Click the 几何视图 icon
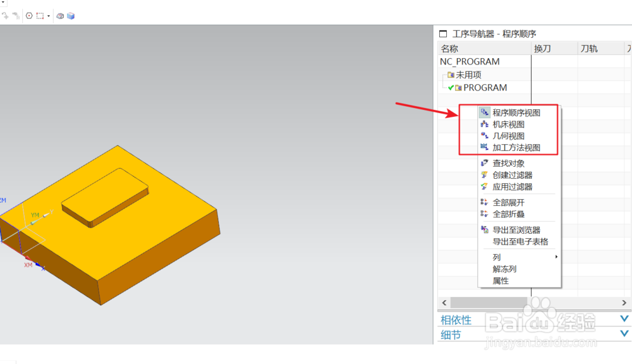Image resolution: width=632 pixels, height=364 pixels. pos(485,136)
